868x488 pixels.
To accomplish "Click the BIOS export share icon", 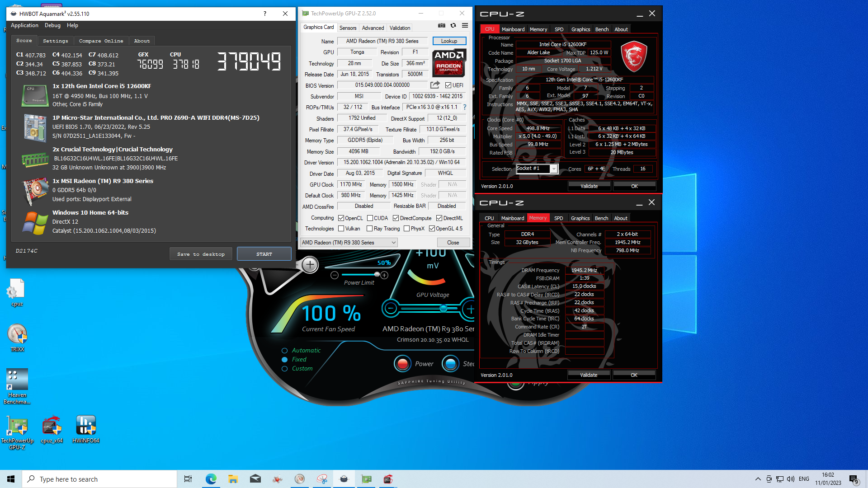I will 435,85.
